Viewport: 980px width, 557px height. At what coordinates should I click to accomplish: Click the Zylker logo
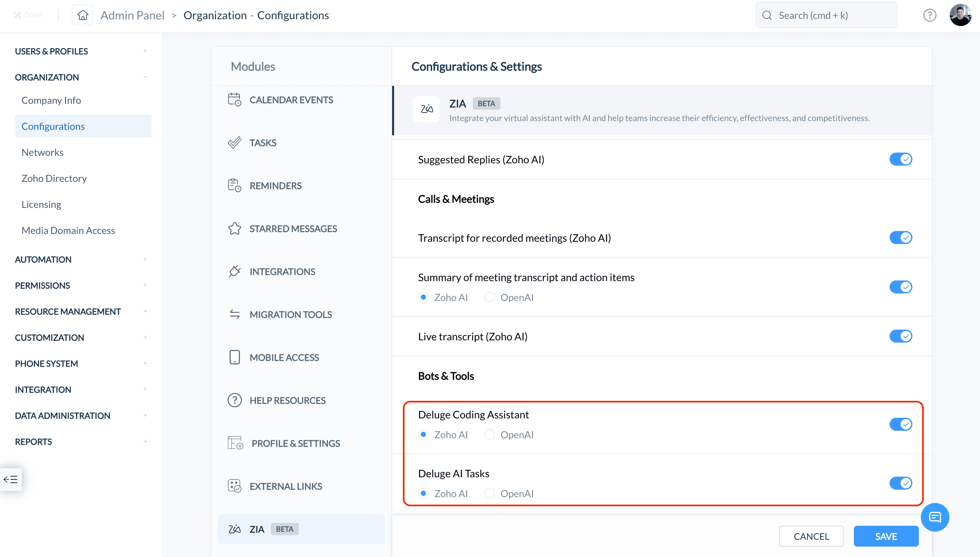click(x=28, y=15)
